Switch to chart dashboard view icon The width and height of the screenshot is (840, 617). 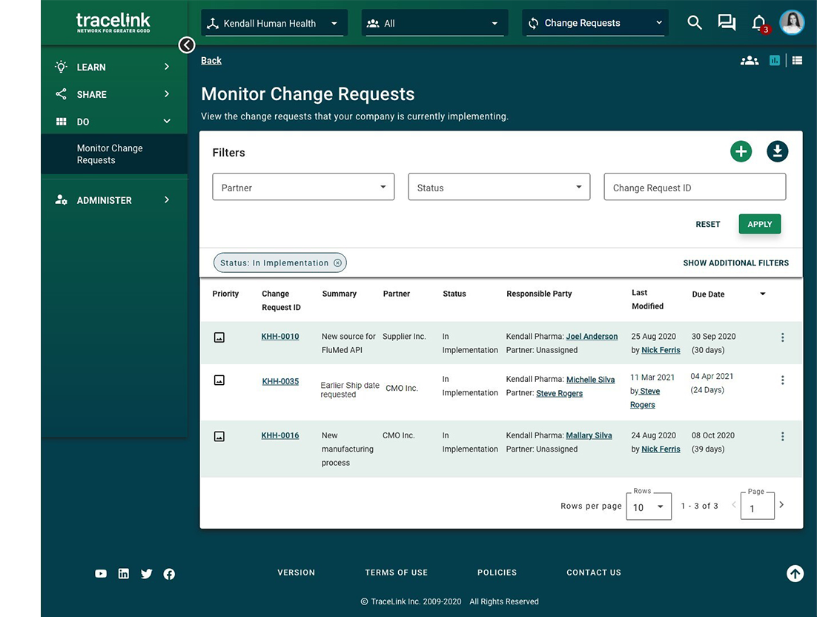coord(775,61)
